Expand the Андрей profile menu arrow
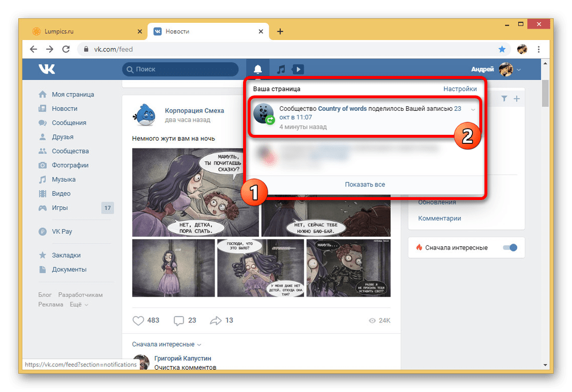The image size is (572, 392). (519, 70)
